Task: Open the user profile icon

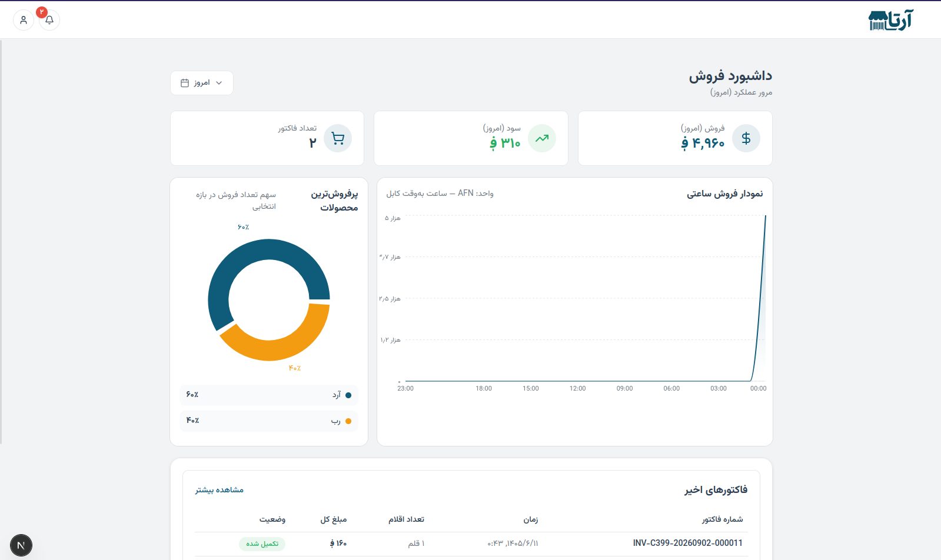Action: pos(24,20)
